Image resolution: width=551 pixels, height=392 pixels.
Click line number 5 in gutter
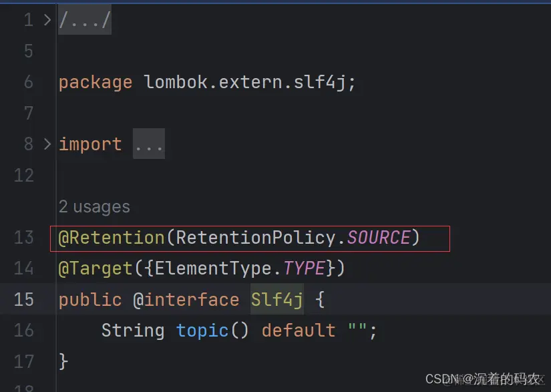click(29, 51)
